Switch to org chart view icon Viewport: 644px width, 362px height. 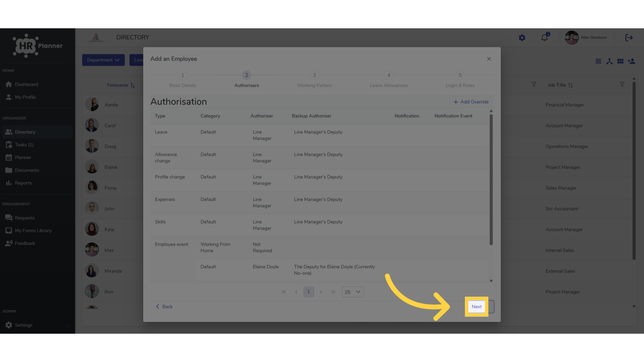pos(609,61)
